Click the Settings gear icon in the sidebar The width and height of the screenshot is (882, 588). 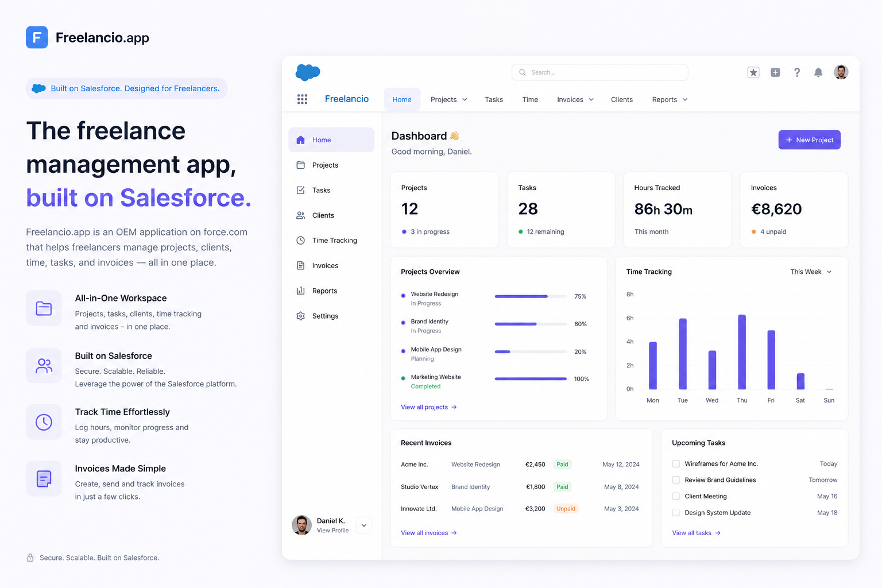300,316
